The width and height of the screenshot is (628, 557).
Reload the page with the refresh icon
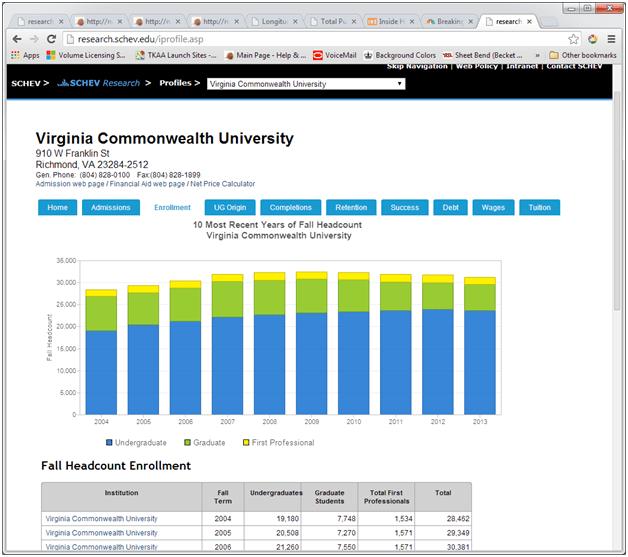(x=50, y=39)
